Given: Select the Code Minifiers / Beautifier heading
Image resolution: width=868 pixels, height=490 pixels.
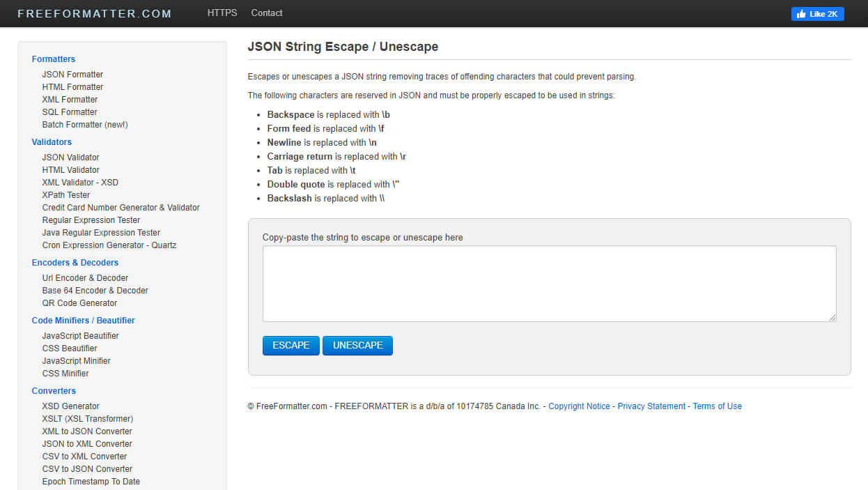Looking at the screenshot, I should [x=83, y=321].
